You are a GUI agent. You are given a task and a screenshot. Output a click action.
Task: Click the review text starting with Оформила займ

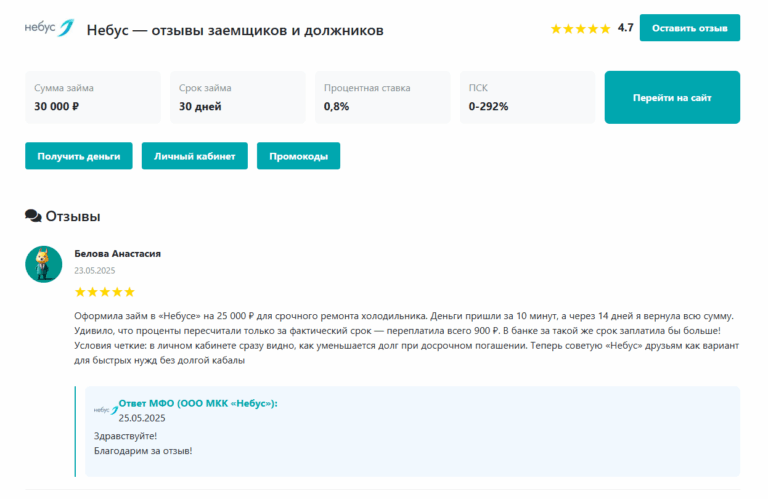(x=407, y=338)
